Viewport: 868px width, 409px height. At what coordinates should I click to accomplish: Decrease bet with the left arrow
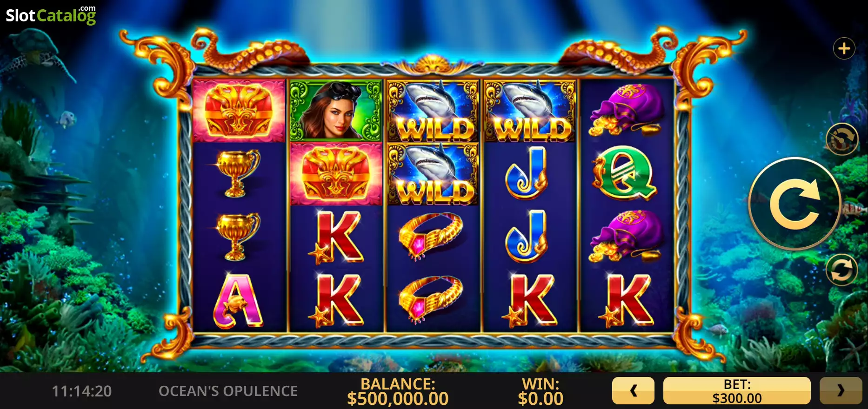point(633,390)
